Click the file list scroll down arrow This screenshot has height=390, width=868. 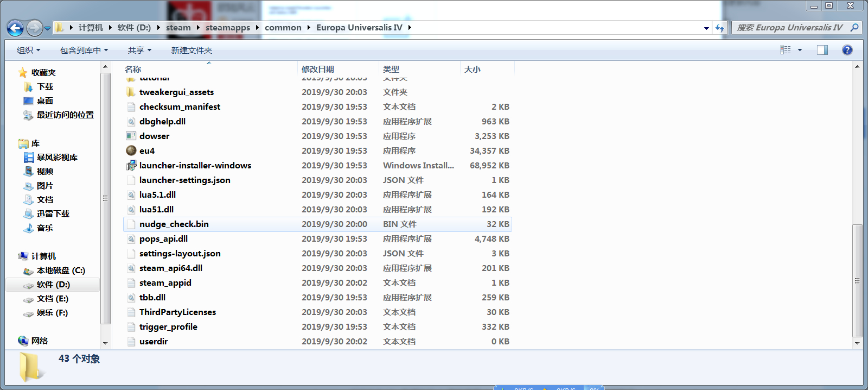click(x=857, y=343)
